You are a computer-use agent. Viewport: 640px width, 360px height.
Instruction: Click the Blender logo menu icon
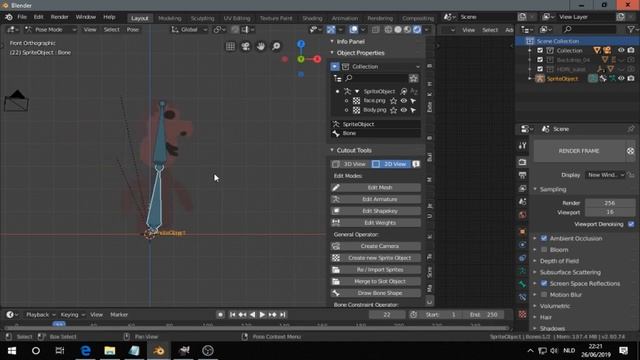coord(9,17)
